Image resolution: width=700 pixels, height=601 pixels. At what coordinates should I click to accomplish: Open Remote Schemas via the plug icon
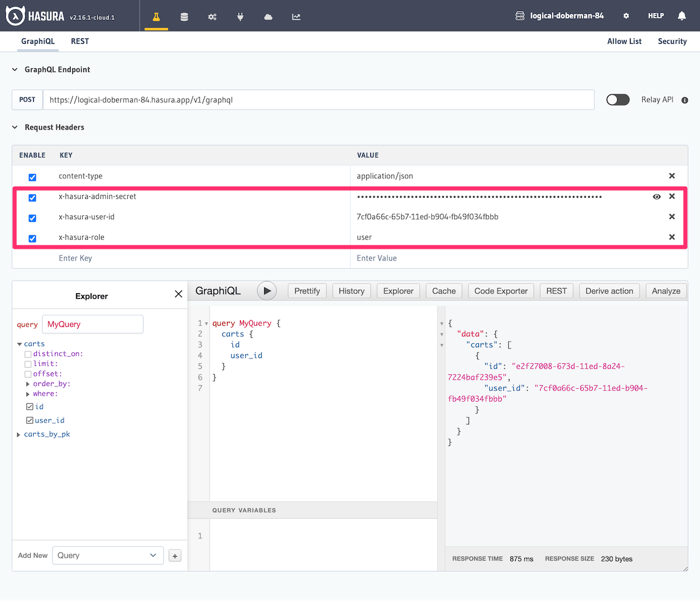240,16
